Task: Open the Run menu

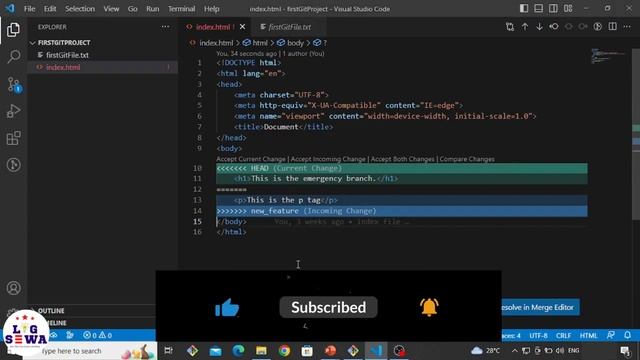Action: point(153,9)
